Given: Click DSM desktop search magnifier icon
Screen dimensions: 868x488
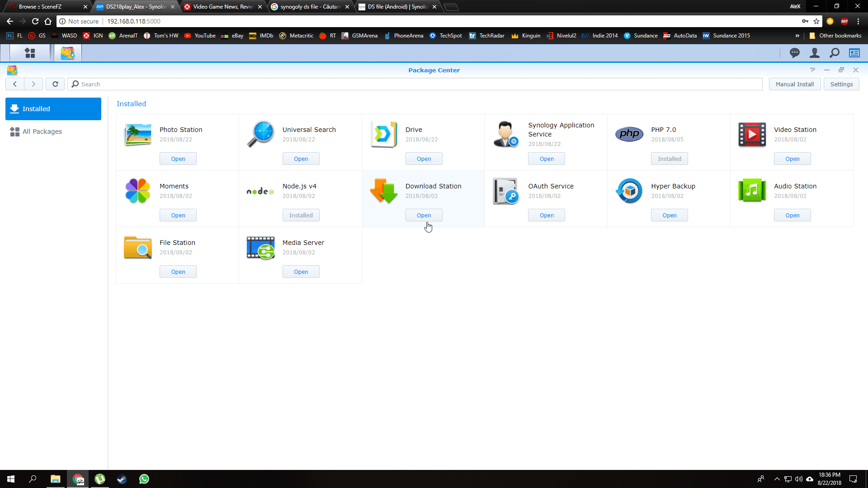Looking at the screenshot, I should tap(834, 53).
